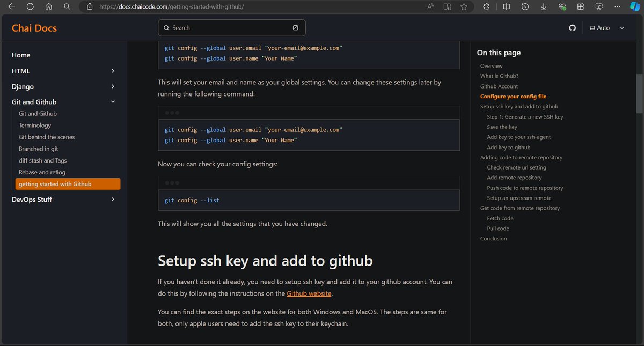Open split screen view icon

point(507,6)
